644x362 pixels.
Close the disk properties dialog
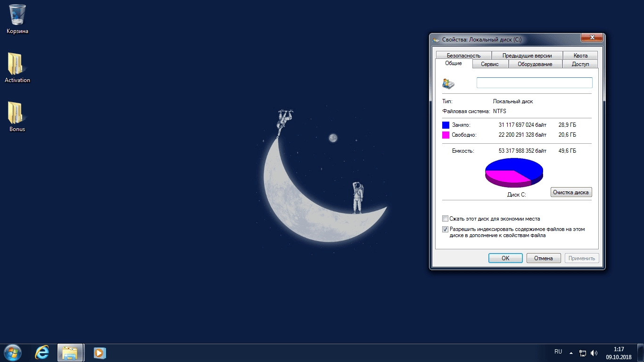(x=591, y=38)
